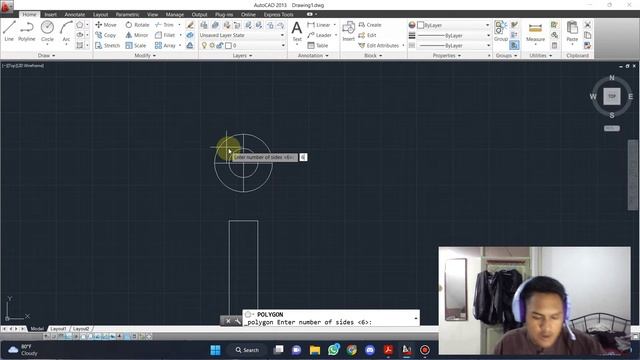Click the Leader tool
The image size is (640, 360).
(x=319, y=35)
